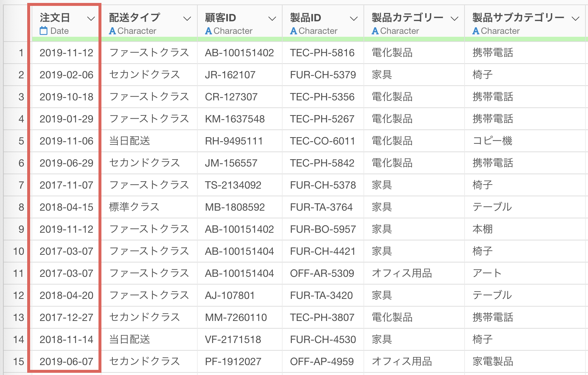Screen dimensions: 588x375
Task: Select row number 5
Action: pos(21,141)
